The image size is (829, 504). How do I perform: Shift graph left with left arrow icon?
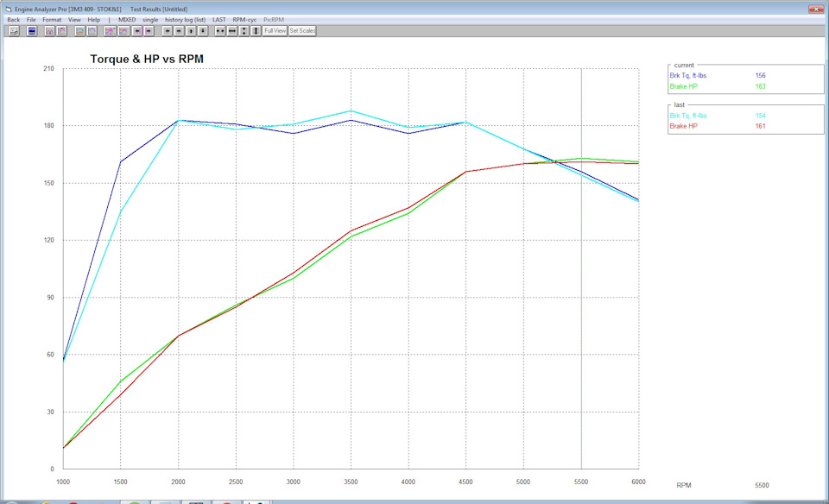click(x=167, y=30)
